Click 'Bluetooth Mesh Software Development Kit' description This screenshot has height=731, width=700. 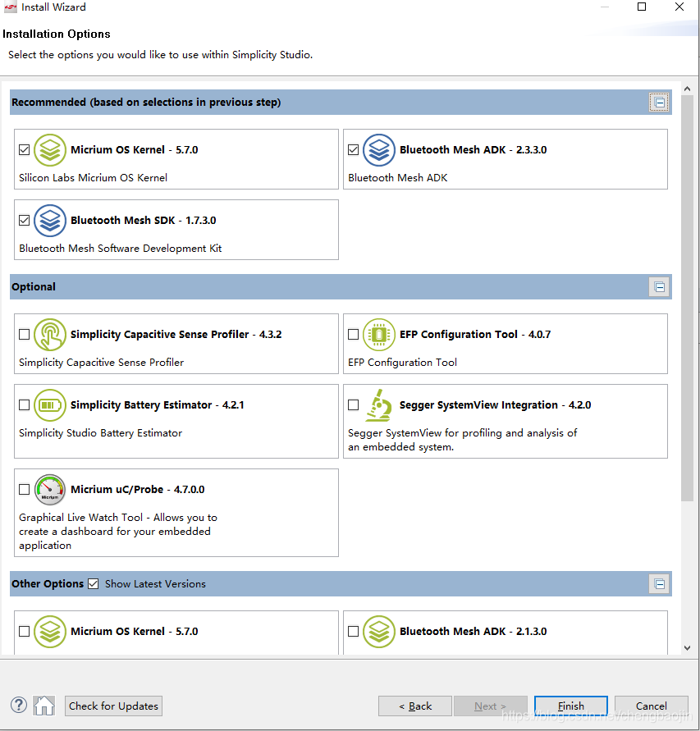coord(121,249)
